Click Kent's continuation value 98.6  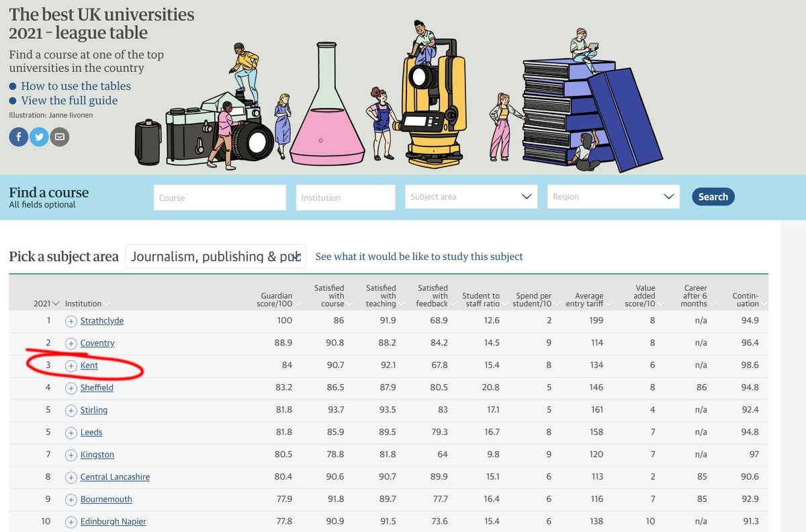(x=750, y=365)
